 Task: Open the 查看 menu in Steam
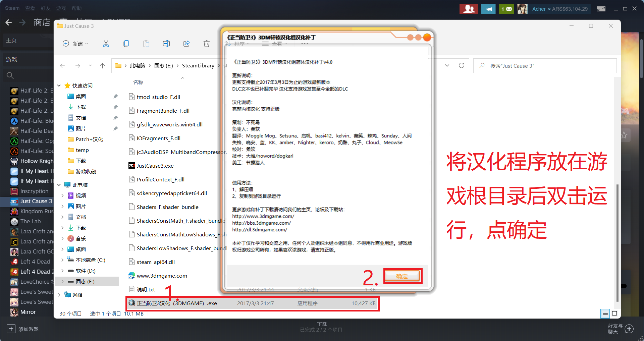pyautogui.click(x=30, y=8)
